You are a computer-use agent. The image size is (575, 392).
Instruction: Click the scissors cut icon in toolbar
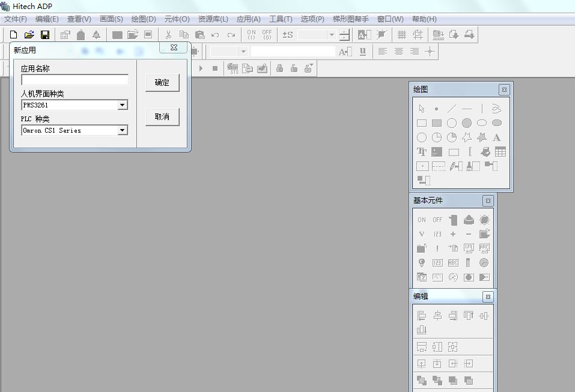pyautogui.click(x=169, y=35)
